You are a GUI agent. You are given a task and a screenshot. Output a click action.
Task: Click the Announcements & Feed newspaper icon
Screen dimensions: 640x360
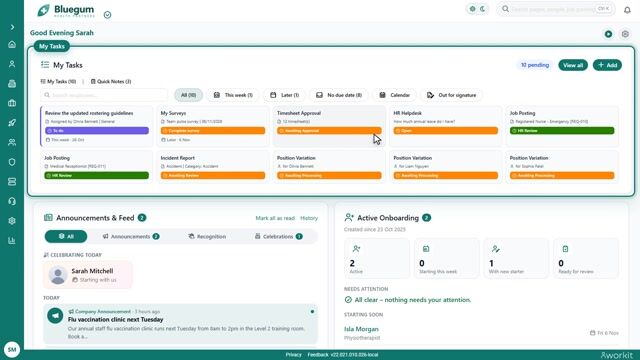coord(48,218)
